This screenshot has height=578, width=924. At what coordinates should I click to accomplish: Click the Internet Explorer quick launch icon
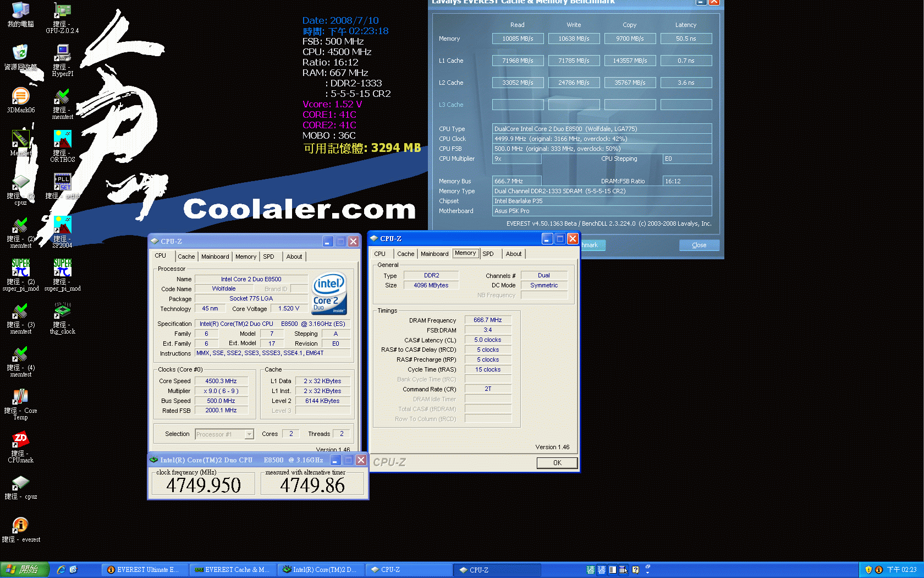tap(61, 570)
